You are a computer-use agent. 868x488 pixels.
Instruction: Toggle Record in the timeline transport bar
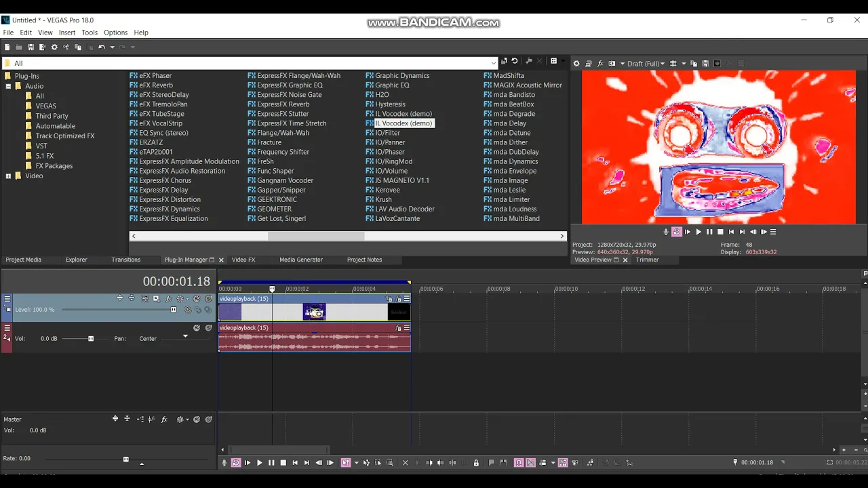click(224, 463)
